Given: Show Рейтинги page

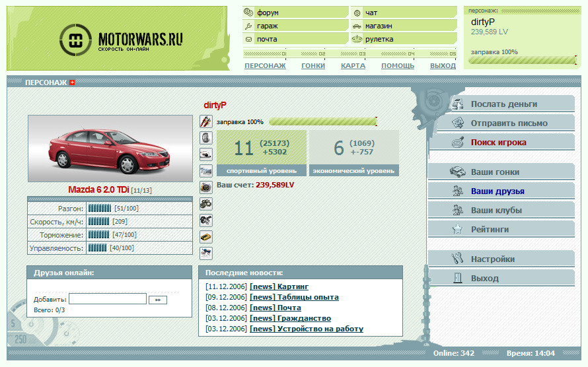Looking at the screenshot, I should [501, 229].
